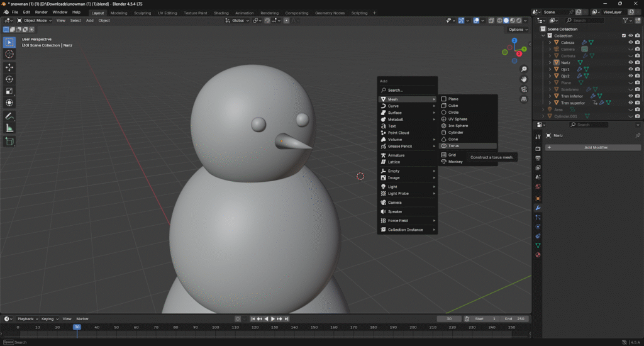Hide Cabeza object with eye icon
Screen dimensions: 644x346
[630, 43]
